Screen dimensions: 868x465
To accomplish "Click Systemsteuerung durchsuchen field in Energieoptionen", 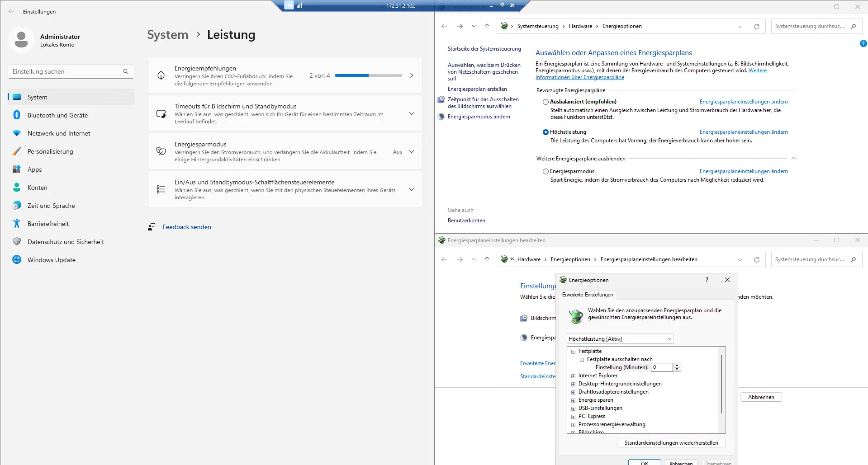I will click(x=816, y=26).
